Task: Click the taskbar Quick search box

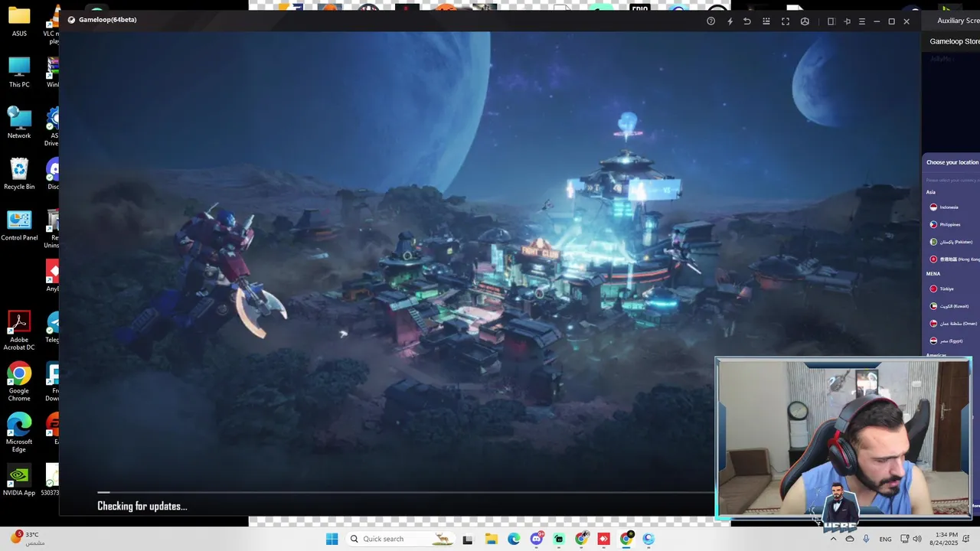Action: 400,539
